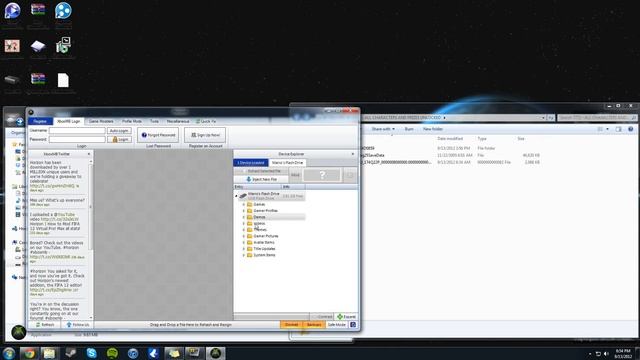Click Extract Selected File button
Viewport: 640px width, 360px height.
261,171
